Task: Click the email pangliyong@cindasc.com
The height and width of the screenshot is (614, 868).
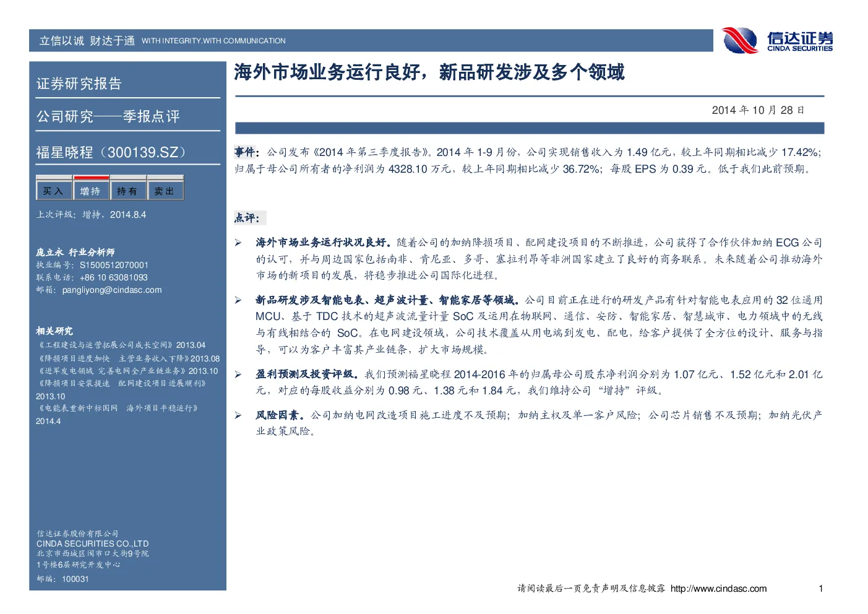Action: [x=112, y=290]
